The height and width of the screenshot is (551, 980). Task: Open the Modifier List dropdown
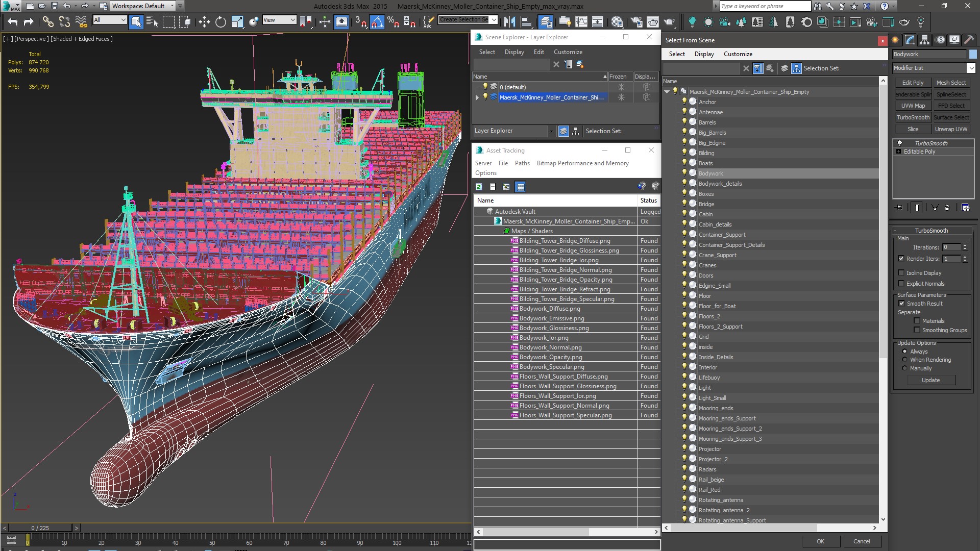(x=970, y=68)
